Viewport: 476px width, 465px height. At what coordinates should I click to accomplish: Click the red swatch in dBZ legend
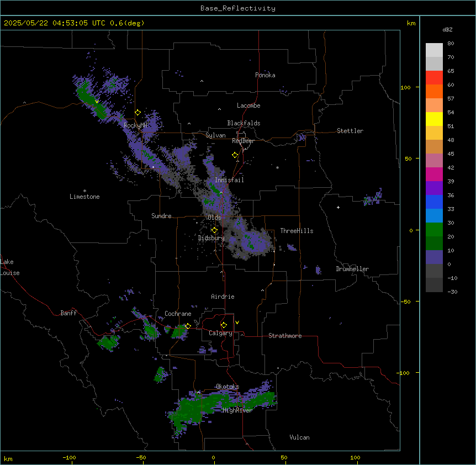(434, 78)
